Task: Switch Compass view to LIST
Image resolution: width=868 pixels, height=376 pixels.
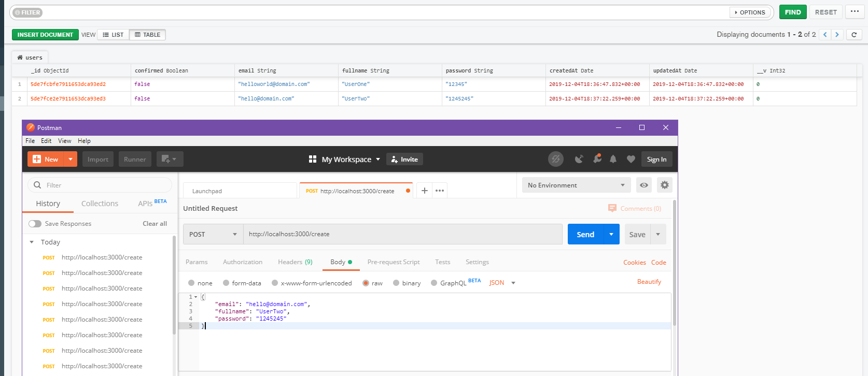Action: click(x=113, y=35)
